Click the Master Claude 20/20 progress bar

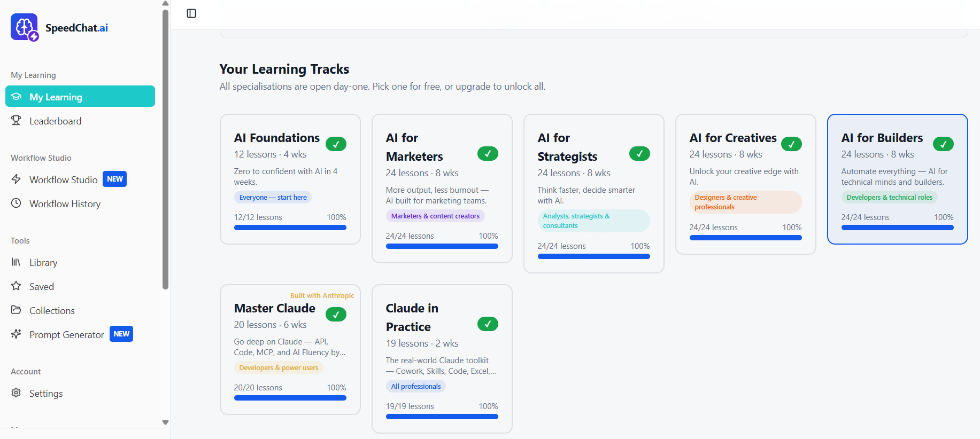(290, 398)
